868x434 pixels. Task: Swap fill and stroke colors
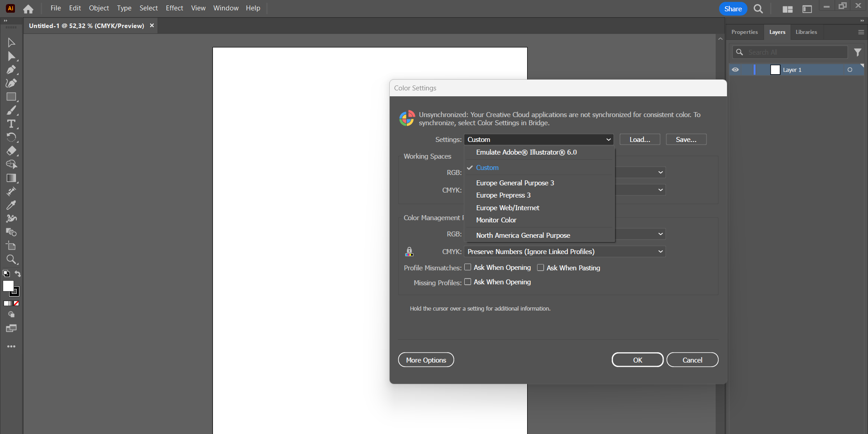click(x=18, y=274)
